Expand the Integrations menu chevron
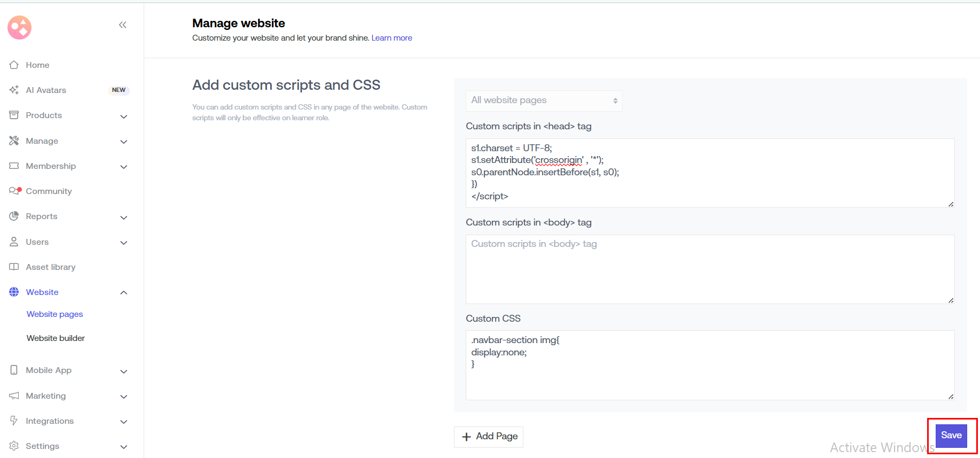This screenshot has width=980, height=458. tap(124, 422)
